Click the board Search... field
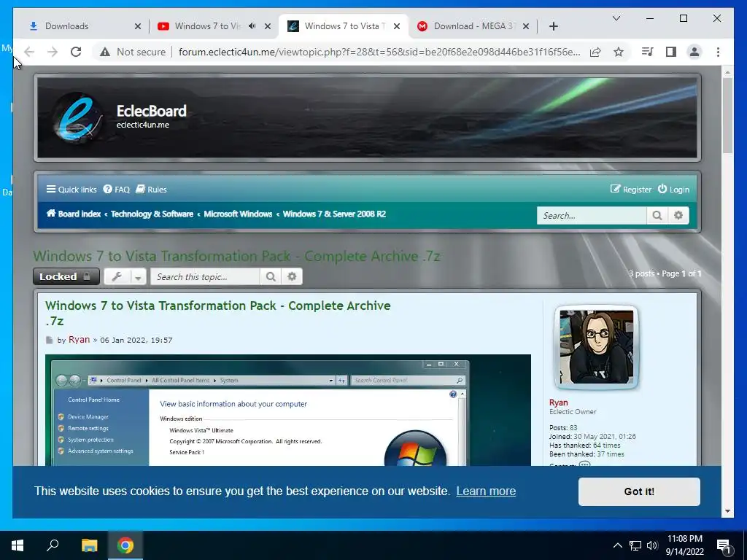 (x=592, y=215)
